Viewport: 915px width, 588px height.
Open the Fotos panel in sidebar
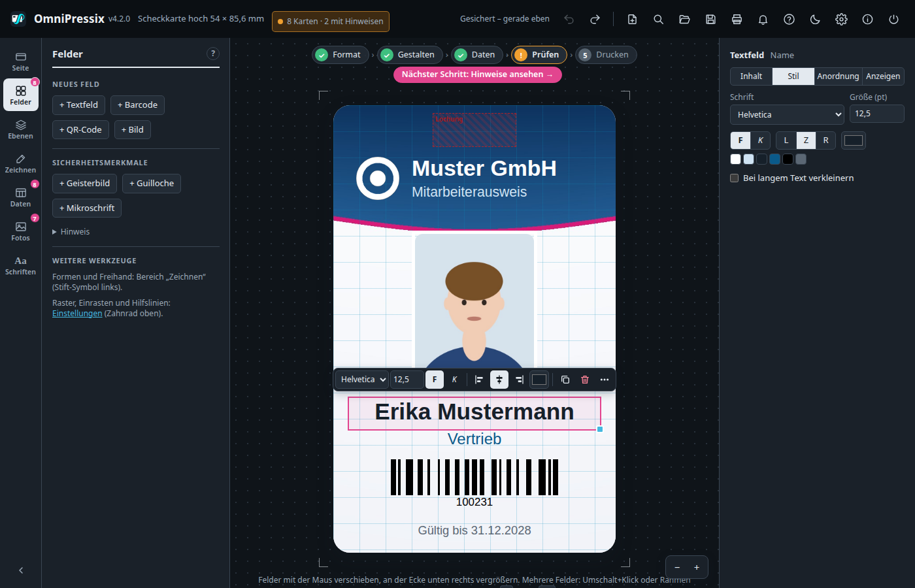pos(21,231)
